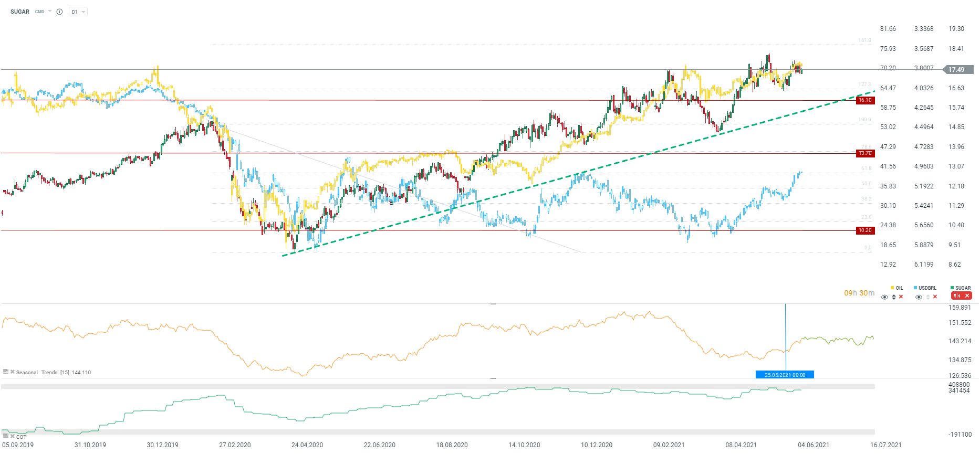Click the blue USDBRL color swatch
The height and width of the screenshot is (454, 980).
[915, 288]
